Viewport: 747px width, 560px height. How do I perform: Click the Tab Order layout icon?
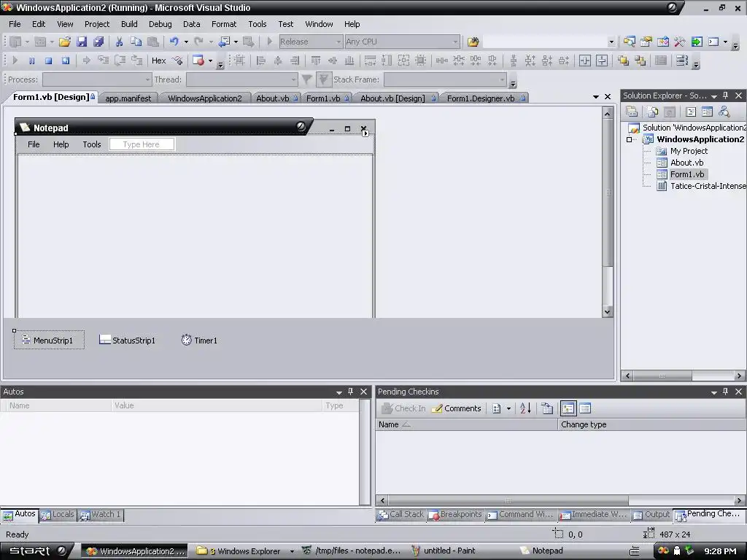[x=682, y=61]
